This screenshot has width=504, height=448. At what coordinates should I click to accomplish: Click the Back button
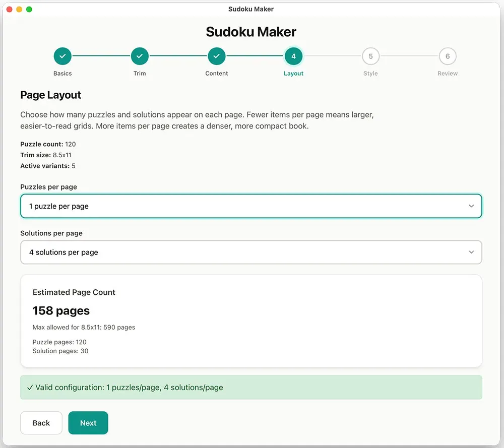41,423
